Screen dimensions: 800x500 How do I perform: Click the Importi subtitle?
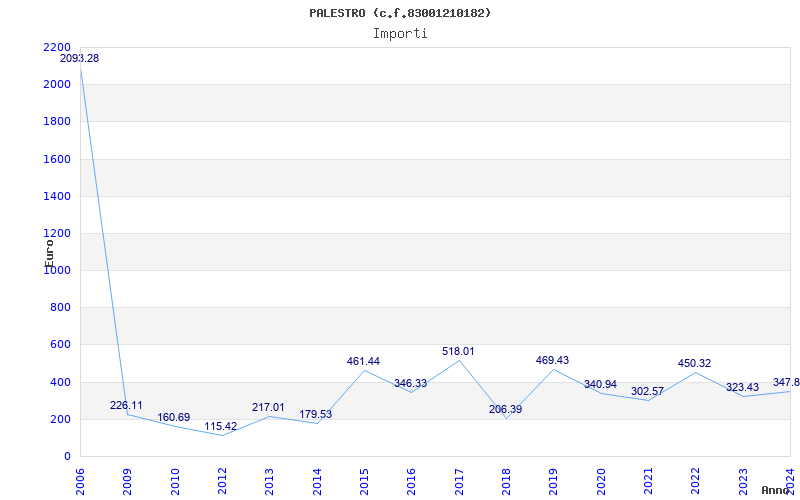click(400, 33)
